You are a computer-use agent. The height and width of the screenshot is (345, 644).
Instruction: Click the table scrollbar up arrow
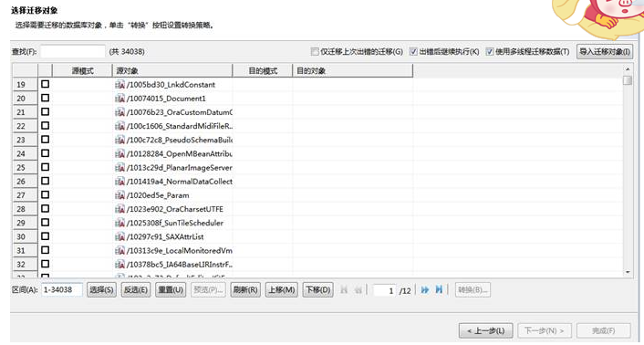pyautogui.click(x=628, y=69)
